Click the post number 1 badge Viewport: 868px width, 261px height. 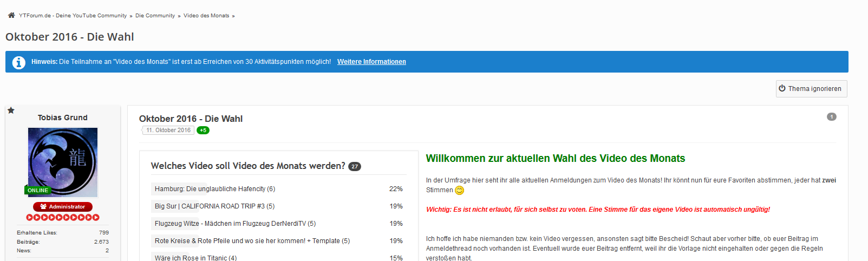pyautogui.click(x=831, y=117)
